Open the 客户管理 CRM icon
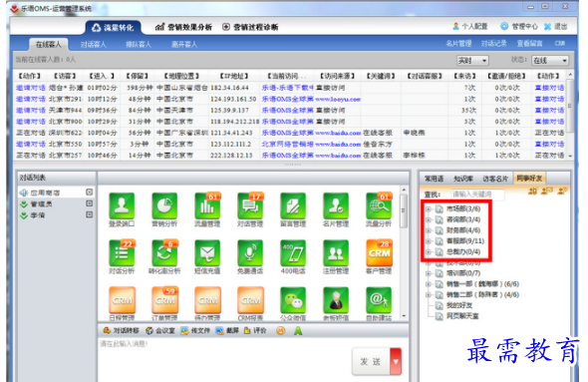The image size is (588, 382). [x=379, y=253]
